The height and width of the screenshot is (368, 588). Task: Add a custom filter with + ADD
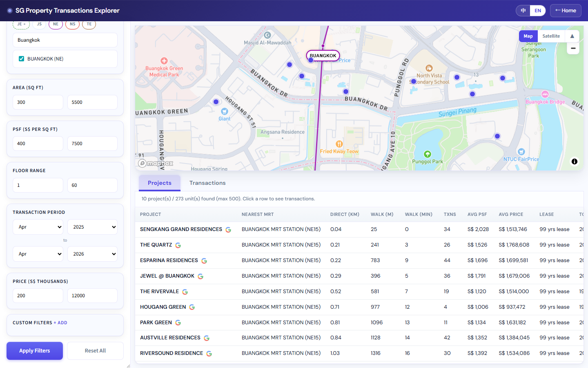(60, 323)
